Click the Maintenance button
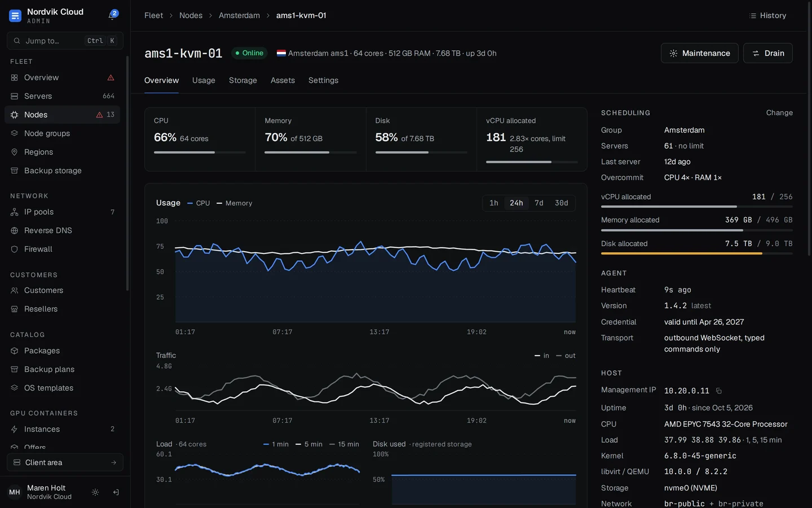Image resolution: width=812 pixels, height=508 pixels. (x=699, y=53)
